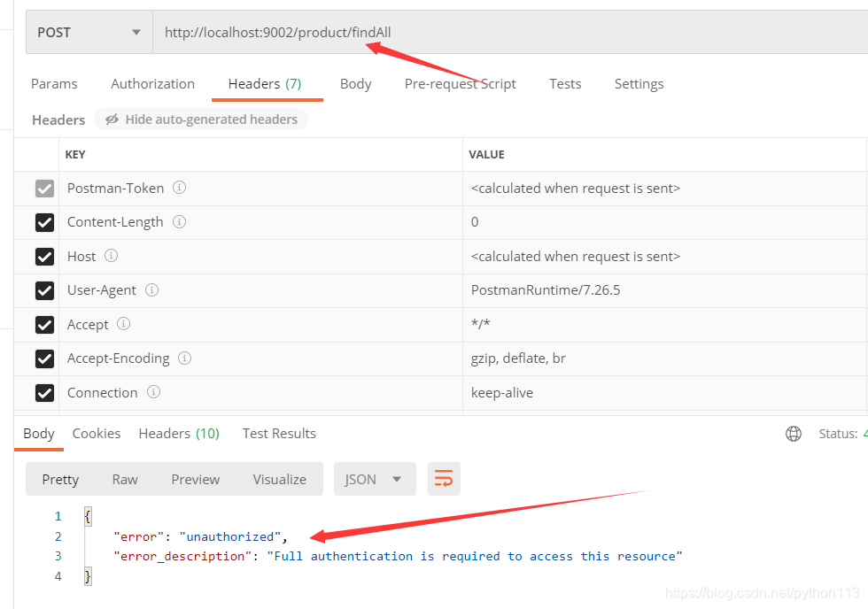868x609 pixels.
Task: Switch to Visualize response view
Action: (280, 479)
